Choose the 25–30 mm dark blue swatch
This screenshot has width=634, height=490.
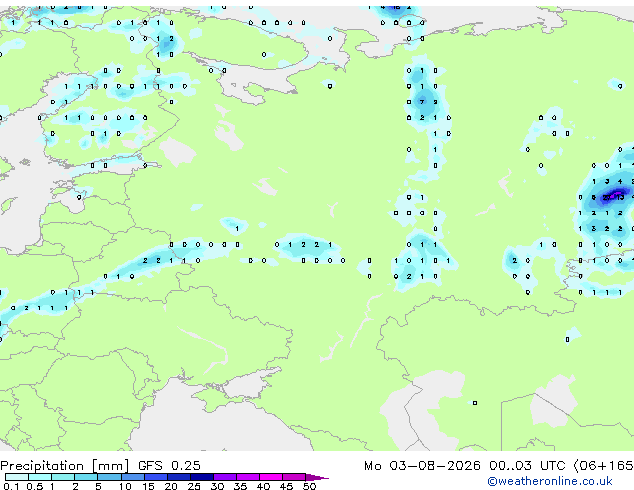pyautogui.click(x=202, y=477)
